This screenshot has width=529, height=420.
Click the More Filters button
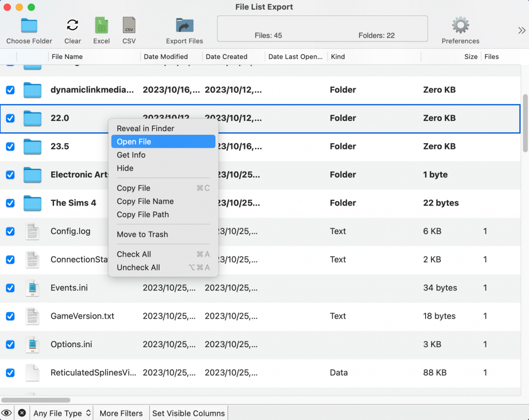[121, 413]
